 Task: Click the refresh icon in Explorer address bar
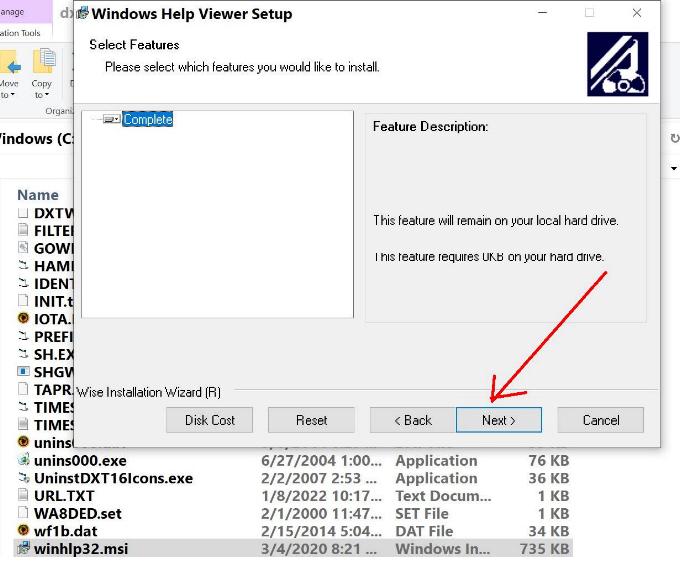(674, 139)
